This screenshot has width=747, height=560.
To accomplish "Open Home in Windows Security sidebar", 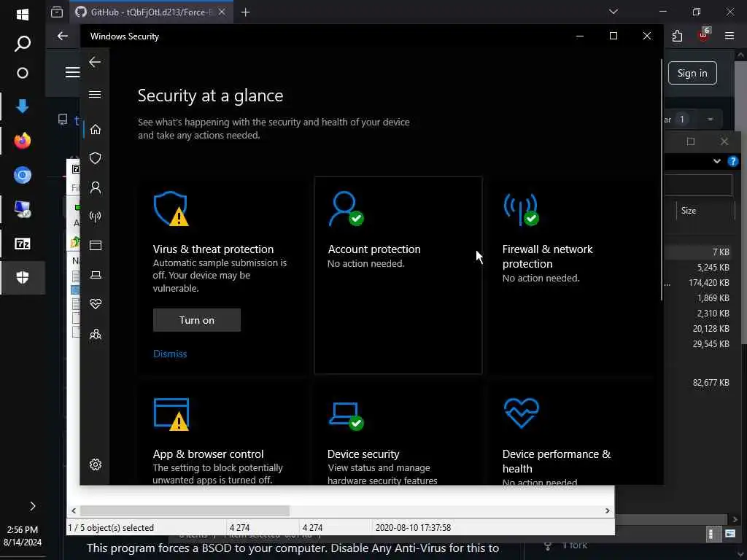I will (96, 130).
